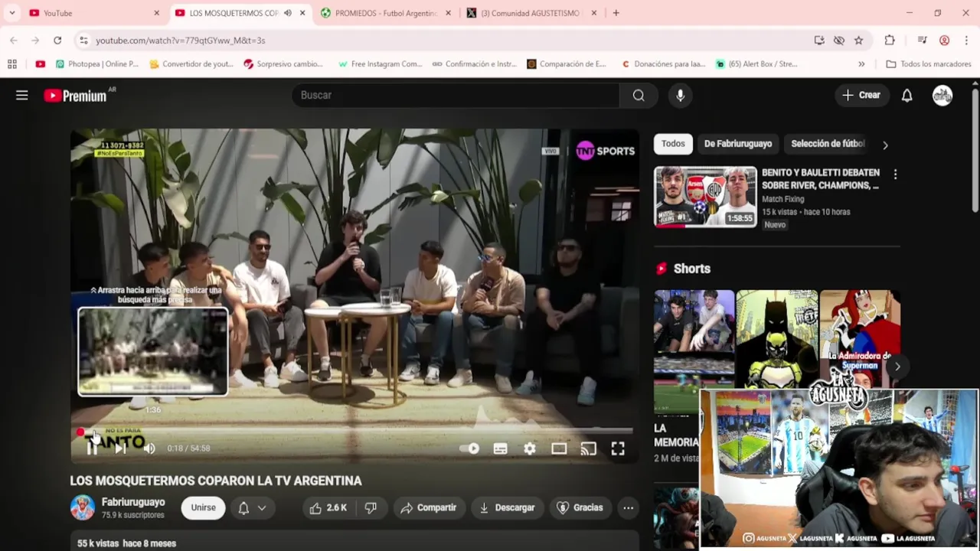Image resolution: width=980 pixels, height=551 pixels.
Task: Expand the hidden bookmarks chevron
Action: pos(861,64)
